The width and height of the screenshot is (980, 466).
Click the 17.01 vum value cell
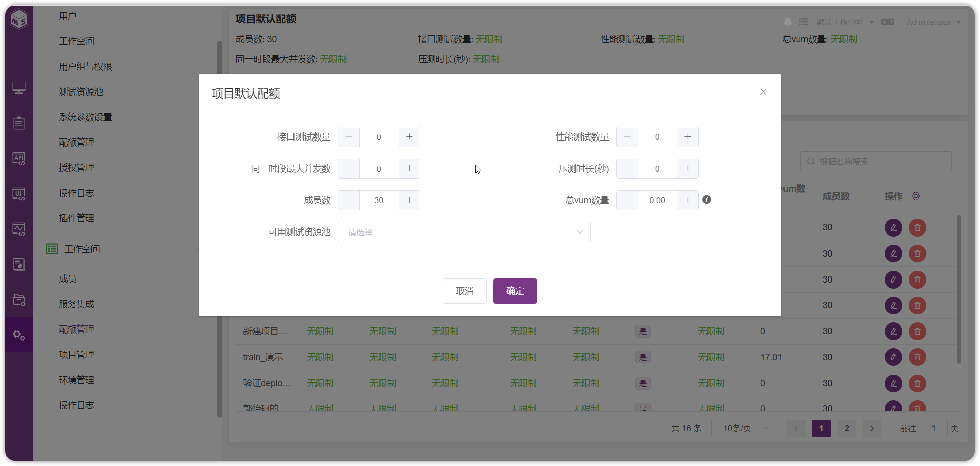(x=771, y=357)
